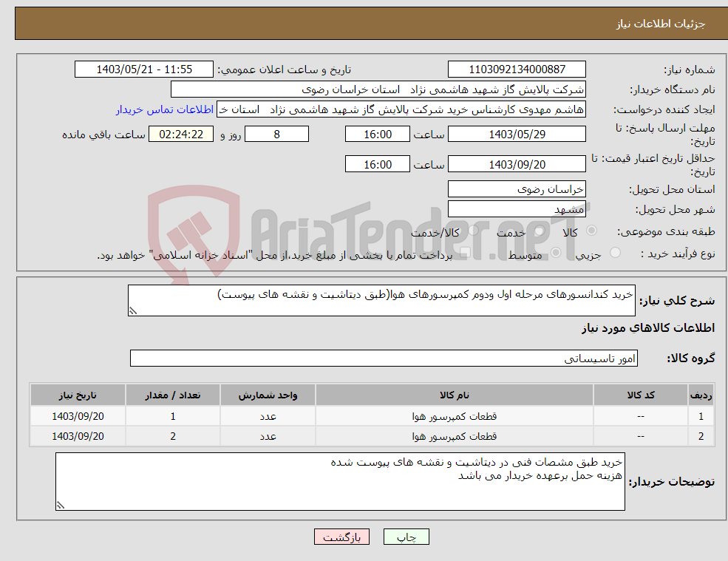Select the کالا/خدمت radio button
Image resolution: width=728 pixels, height=561 pixels.
tap(473, 231)
